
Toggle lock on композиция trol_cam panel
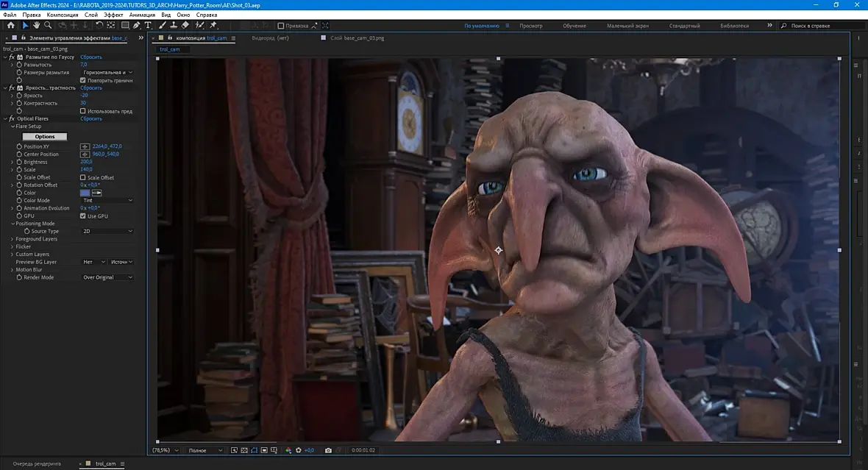click(x=170, y=38)
